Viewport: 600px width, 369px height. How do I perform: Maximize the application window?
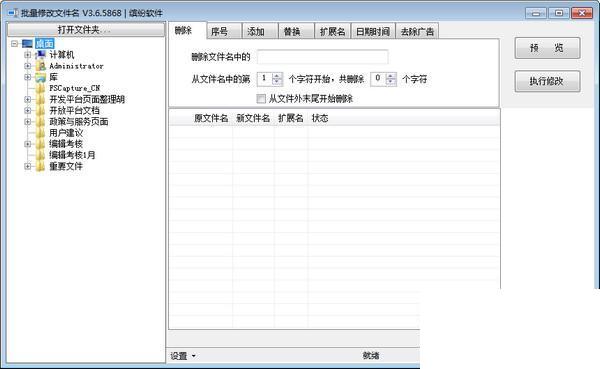click(x=558, y=13)
